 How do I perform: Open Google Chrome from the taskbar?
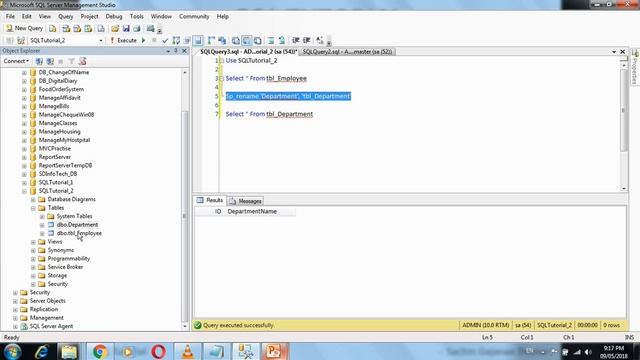coord(99,351)
